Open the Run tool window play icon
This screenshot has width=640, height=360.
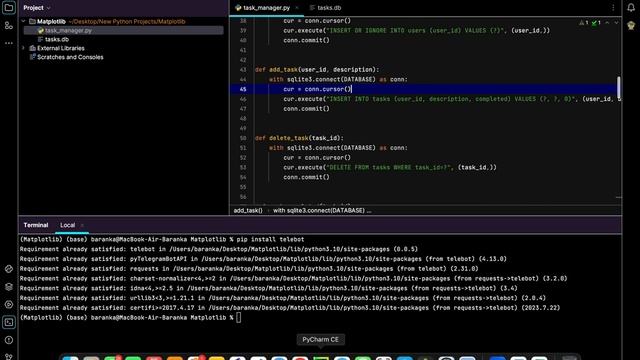[x=9, y=304]
